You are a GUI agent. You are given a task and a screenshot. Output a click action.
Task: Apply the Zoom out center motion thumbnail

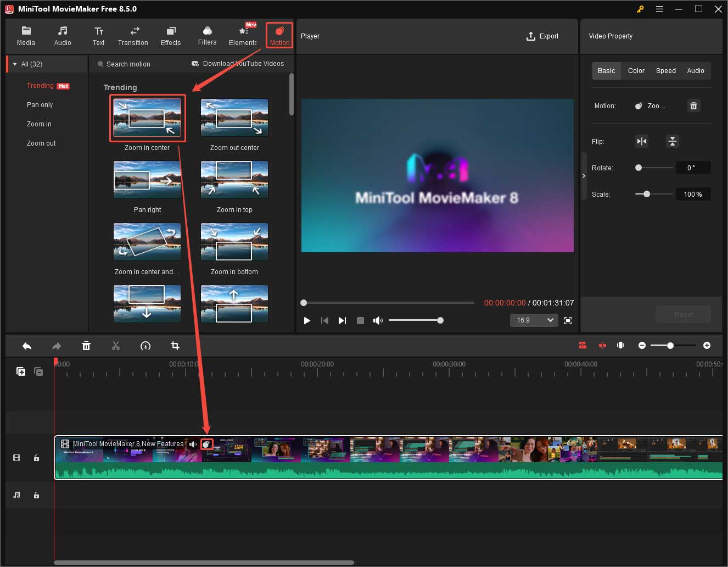(234, 117)
